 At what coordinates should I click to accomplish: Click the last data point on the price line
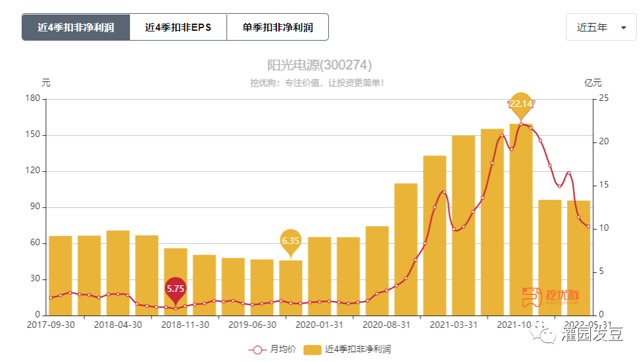(588, 226)
